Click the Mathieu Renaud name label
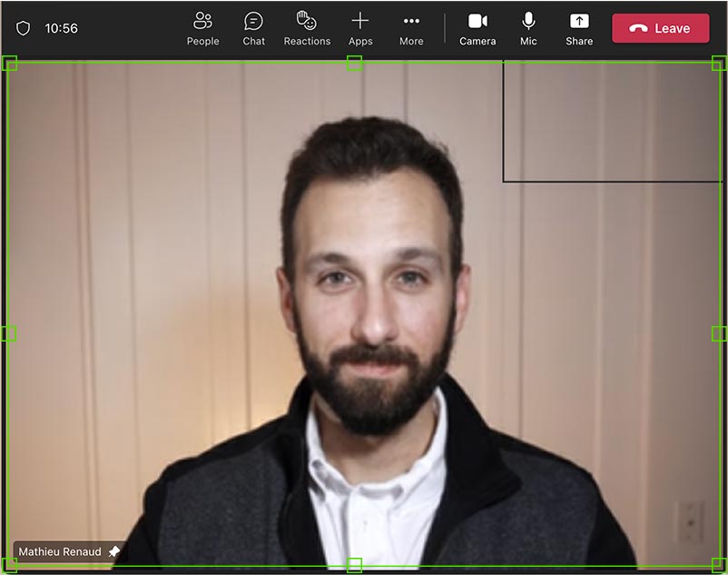 tap(60, 551)
